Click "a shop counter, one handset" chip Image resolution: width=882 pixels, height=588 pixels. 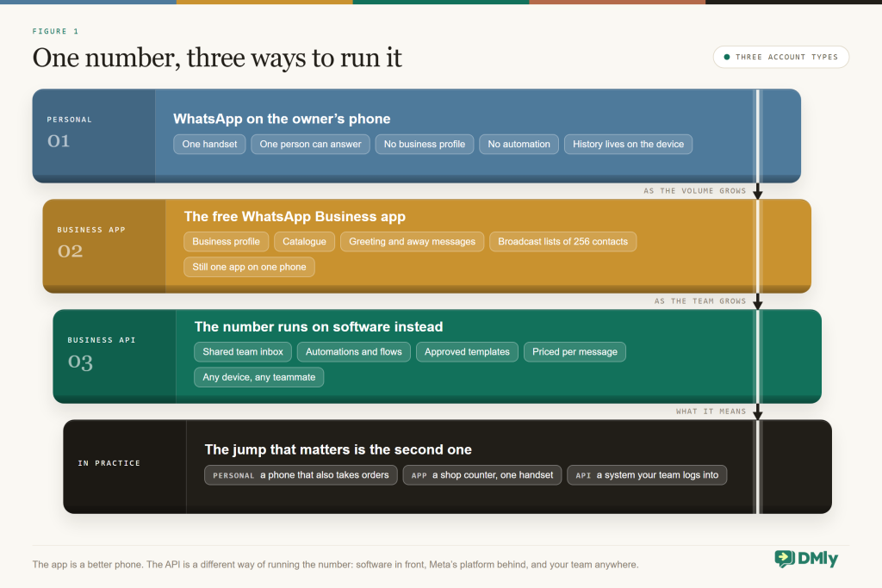pyautogui.click(x=482, y=475)
